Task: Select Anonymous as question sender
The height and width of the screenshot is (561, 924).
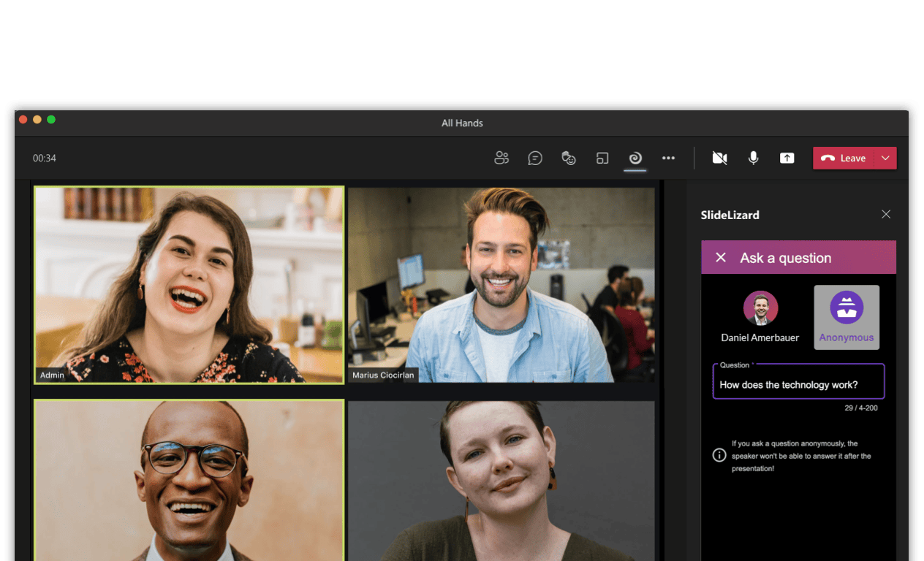Action: (847, 318)
